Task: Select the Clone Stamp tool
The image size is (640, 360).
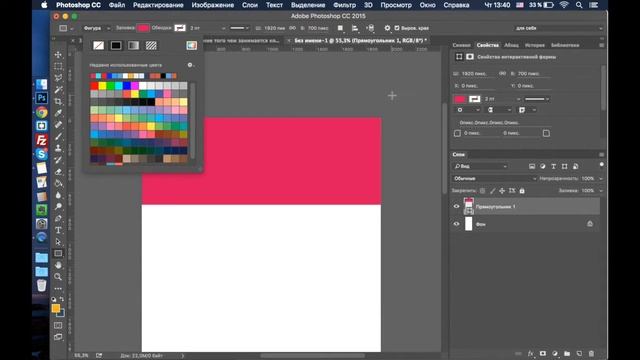Action: click(58, 148)
